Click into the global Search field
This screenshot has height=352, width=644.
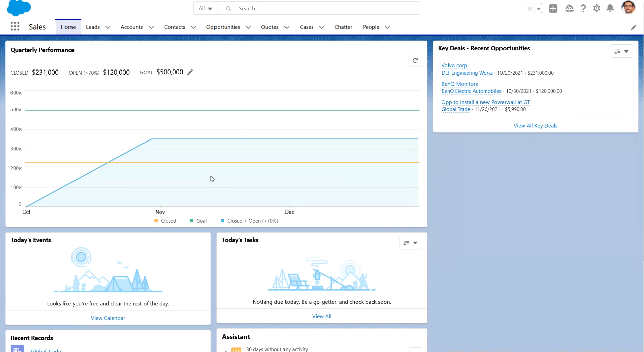click(x=322, y=8)
